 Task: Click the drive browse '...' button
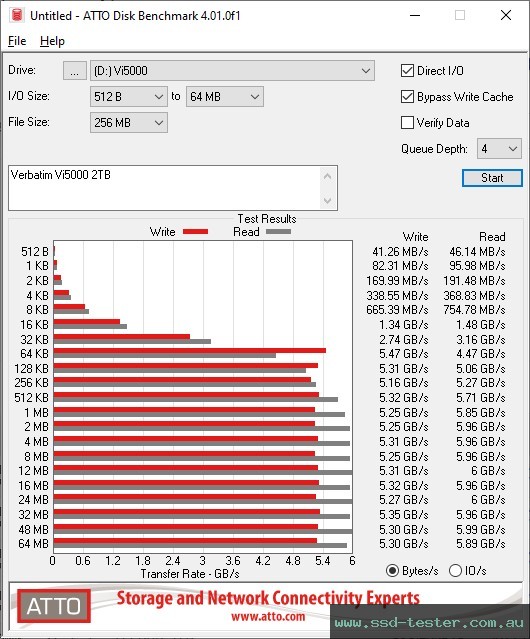[x=75, y=71]
